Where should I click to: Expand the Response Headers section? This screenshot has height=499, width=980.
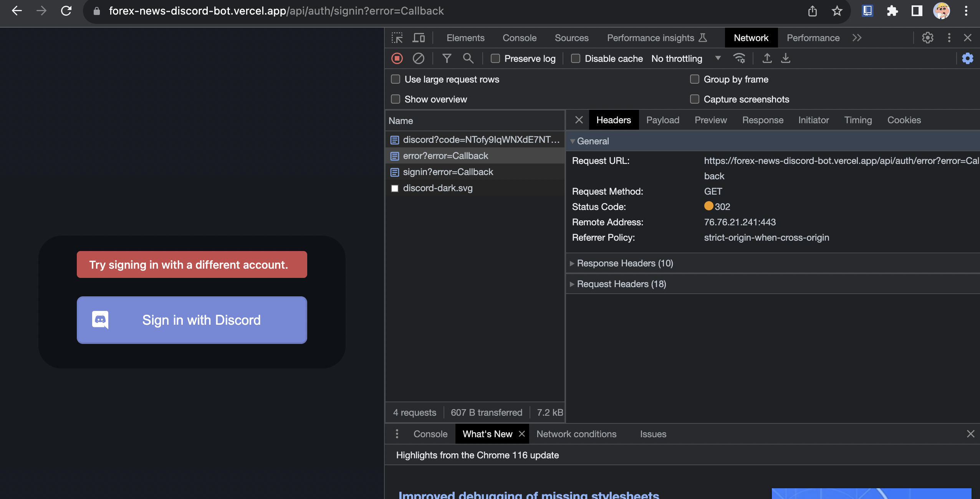[572, 263]
